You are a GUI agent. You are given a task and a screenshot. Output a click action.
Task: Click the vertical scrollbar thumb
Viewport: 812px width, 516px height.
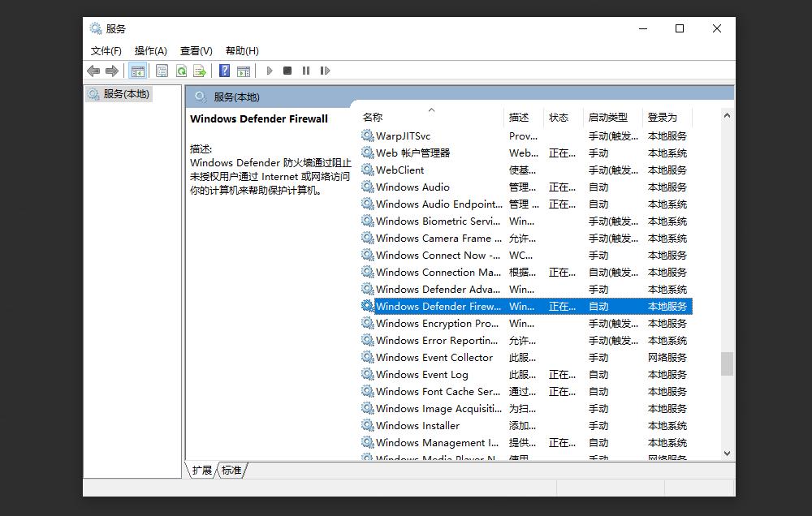[727, 363]
